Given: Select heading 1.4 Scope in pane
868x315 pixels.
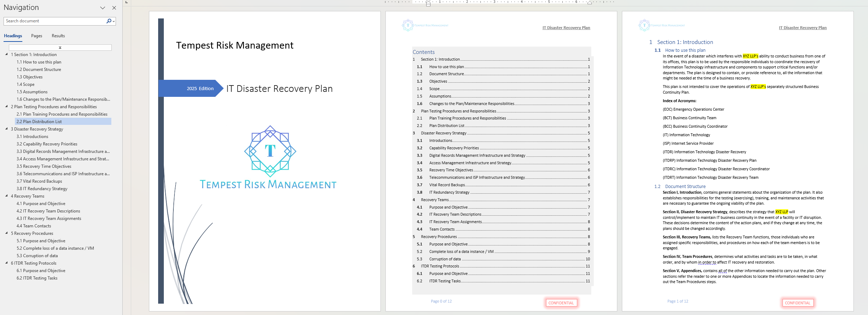Looking at the screenshot, I should (26, 84).
